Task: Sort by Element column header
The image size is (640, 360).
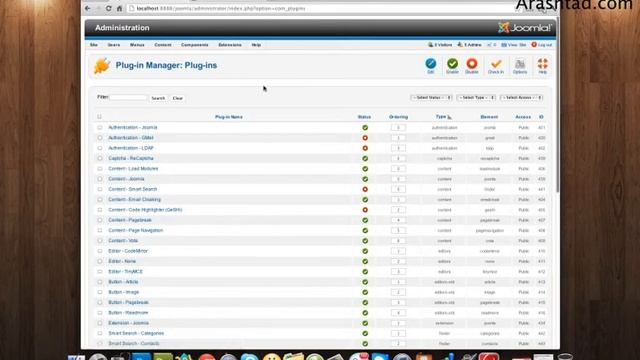Action: point(489,117)
